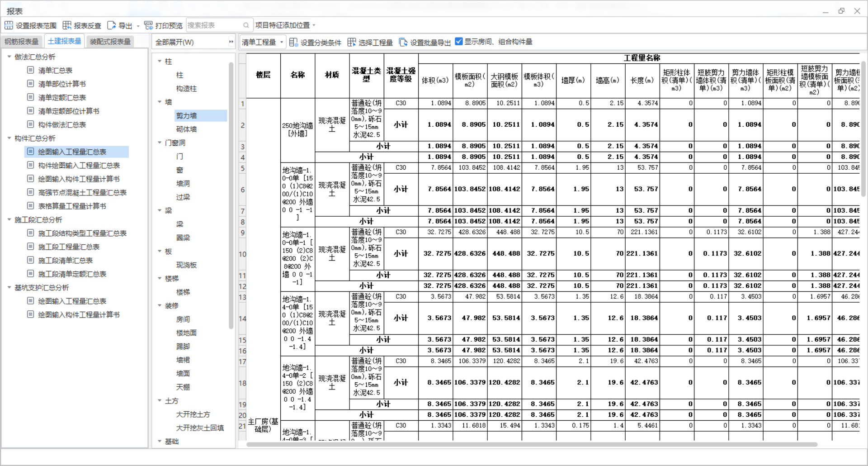Open the 导出 dropdown arrow
The height and width of the screenshot is (466, 868).
tap(138, 26)
